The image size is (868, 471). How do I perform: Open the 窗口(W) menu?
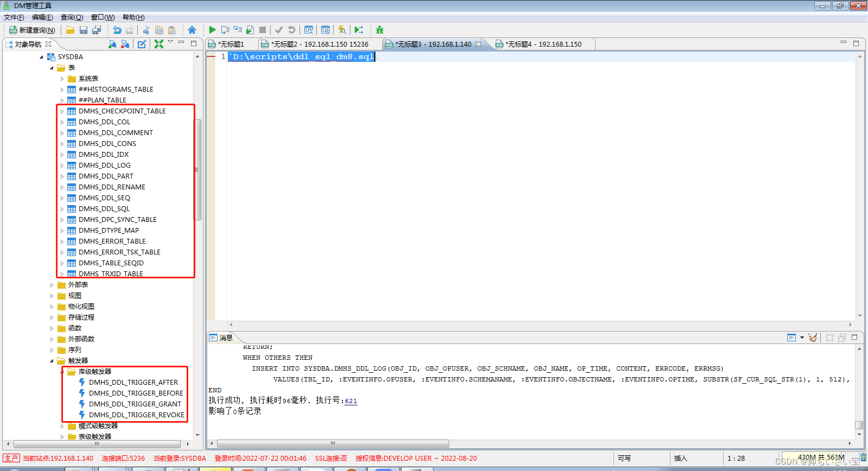tap(103, 17)
